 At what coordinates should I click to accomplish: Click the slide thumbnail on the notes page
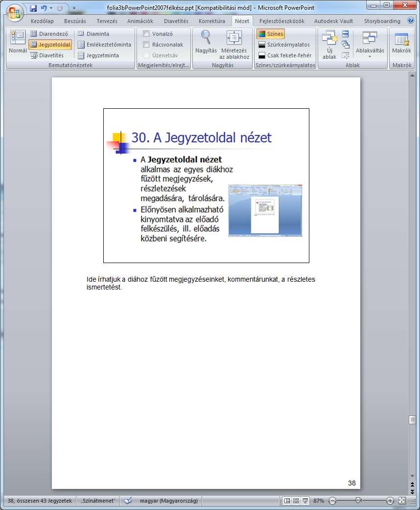click(206, 185)
